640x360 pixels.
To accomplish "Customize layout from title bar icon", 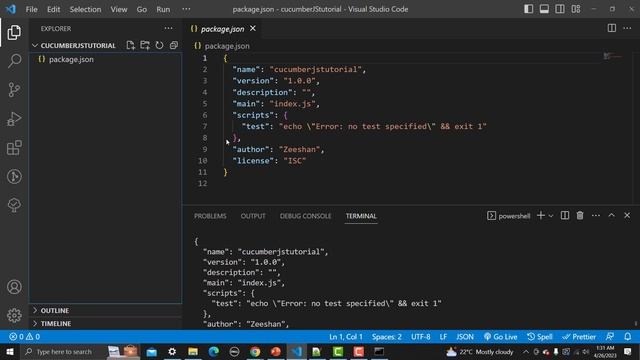I will [x=576, y=9].
